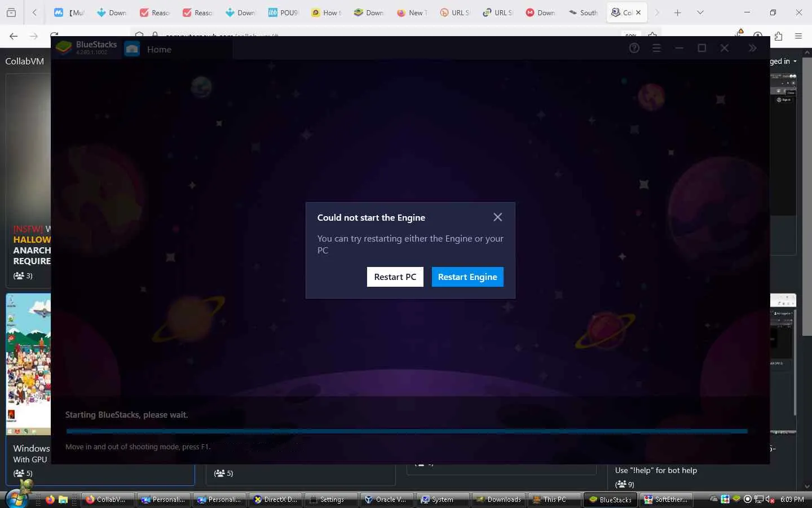Switch to the SoftEther taskbar button
This screenshot has width=812, height=508.
pos(665,500)
